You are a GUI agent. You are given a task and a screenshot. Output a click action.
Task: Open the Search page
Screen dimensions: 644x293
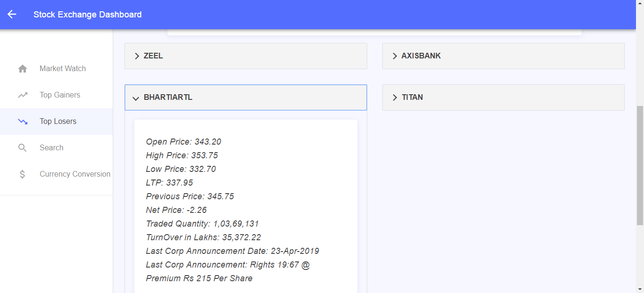click(57, 148)
